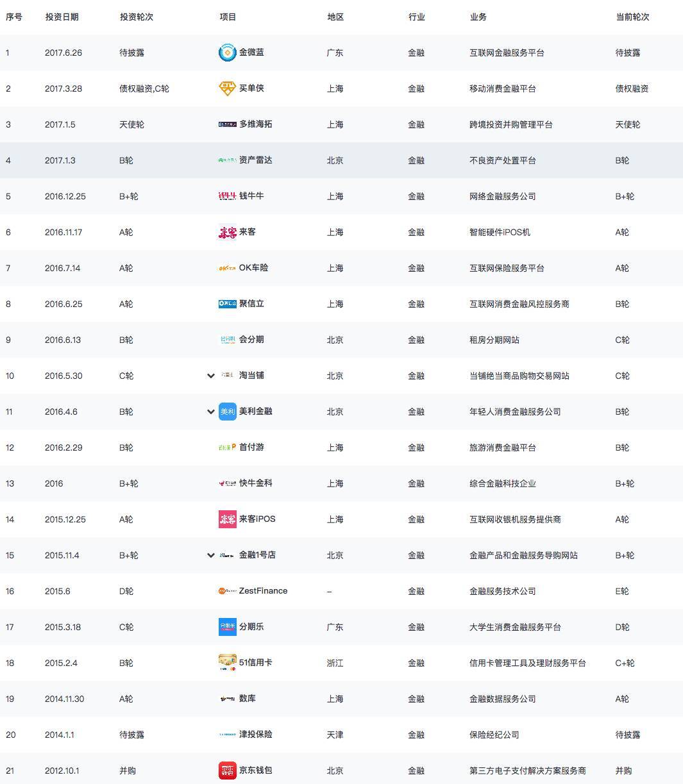Viewport: 683px width, 784px height.
Task: Select the 当铺绝当商品购物交易网站 cell
Action: pos(519,376)
